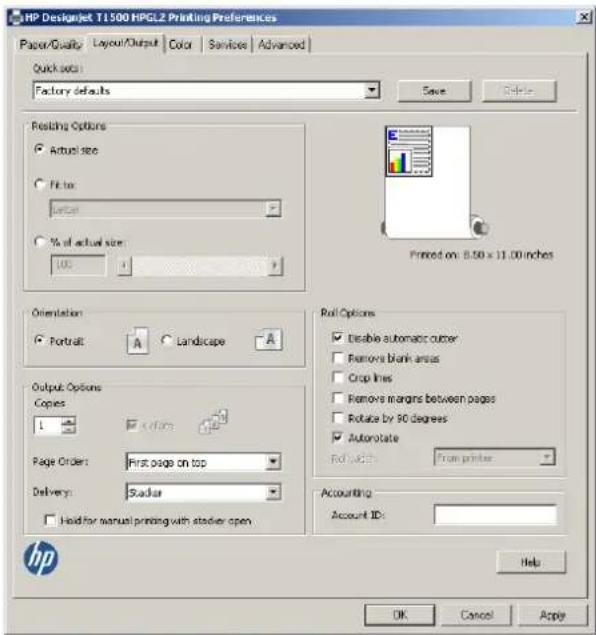
Task: Click the slider right arrow
Action: coord(275,266)
